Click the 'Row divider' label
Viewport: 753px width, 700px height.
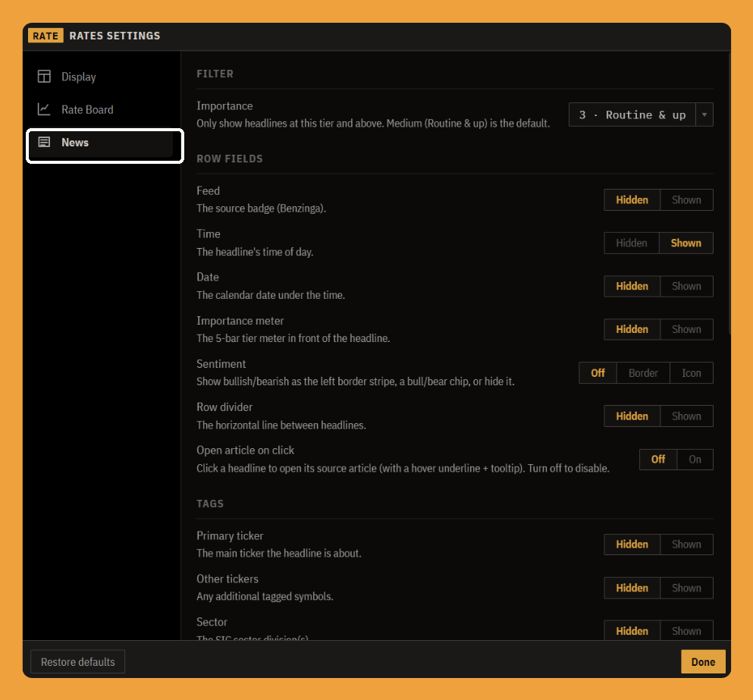coord(224,407)
